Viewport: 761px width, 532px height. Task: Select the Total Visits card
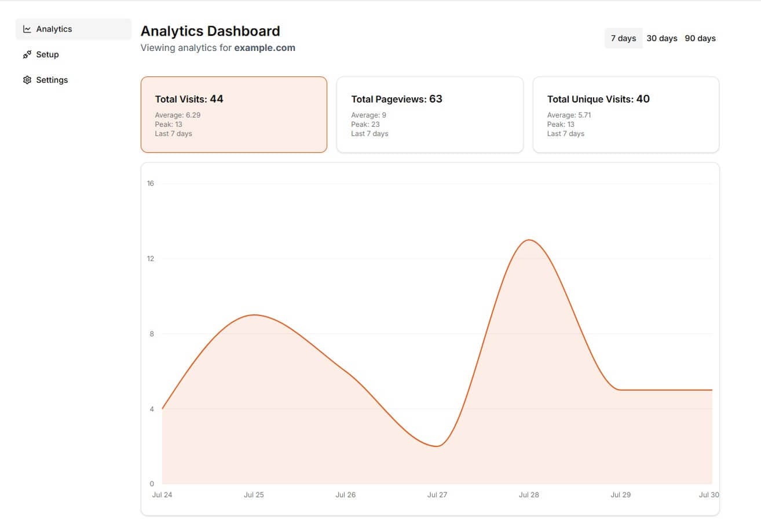coord(233,115)
